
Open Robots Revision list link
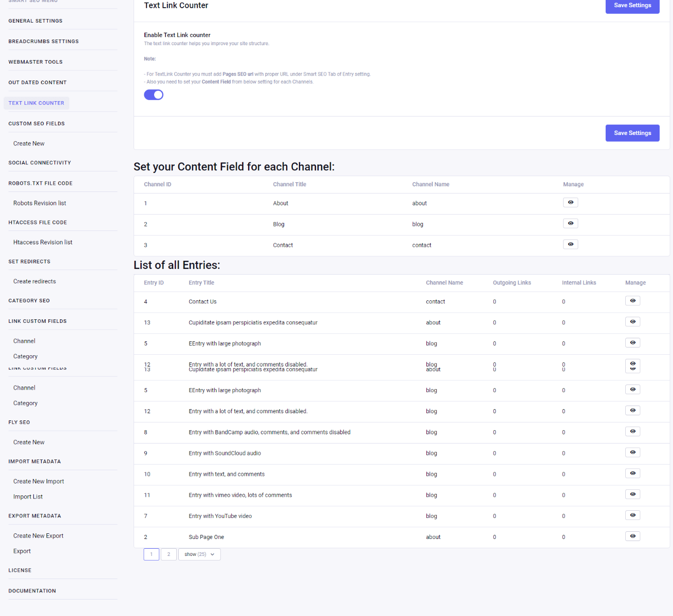[x=40, y=203]
